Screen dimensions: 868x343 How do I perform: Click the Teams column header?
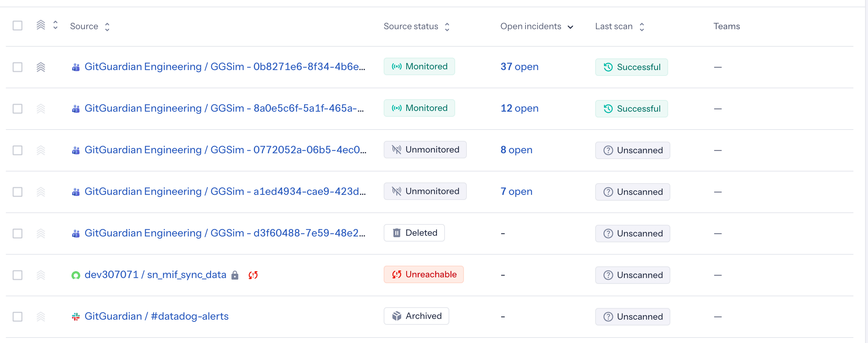pyautogui.click(x=726, y=26)
